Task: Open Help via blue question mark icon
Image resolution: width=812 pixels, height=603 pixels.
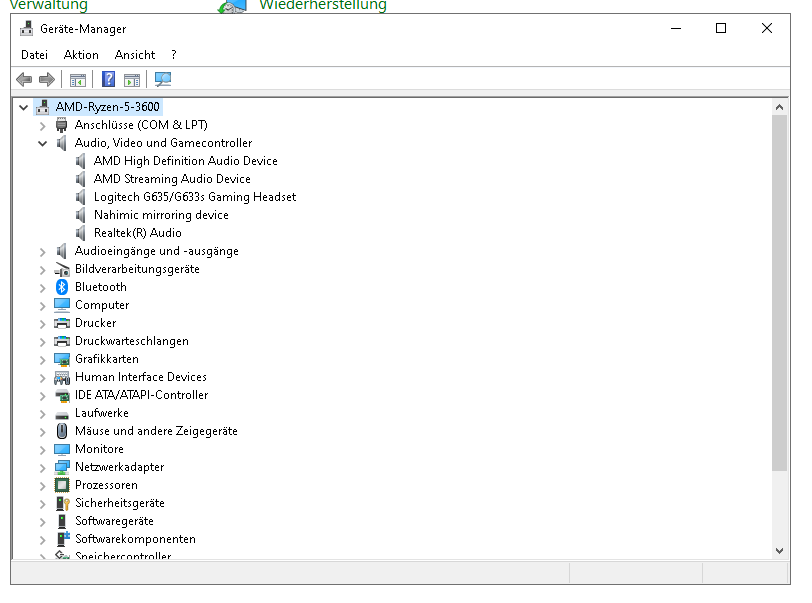Action: click(x=108, y=79)
